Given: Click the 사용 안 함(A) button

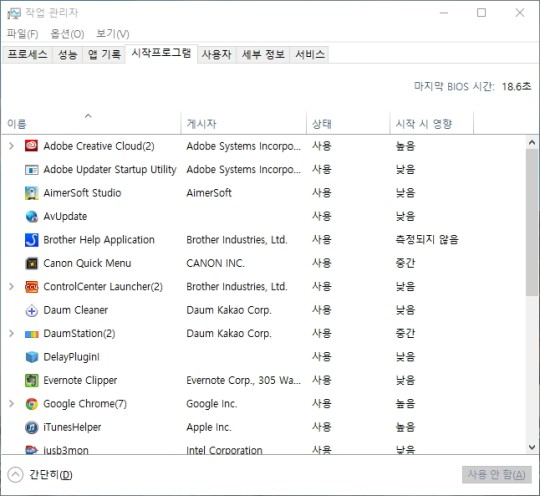Looking at the screenshot, I should (496, 475).
